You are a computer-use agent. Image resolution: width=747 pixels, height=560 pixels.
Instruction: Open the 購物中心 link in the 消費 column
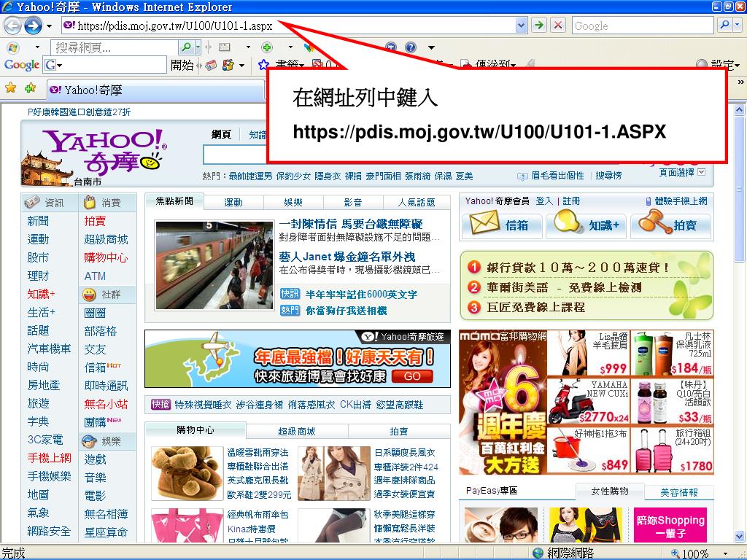(106, 257)
